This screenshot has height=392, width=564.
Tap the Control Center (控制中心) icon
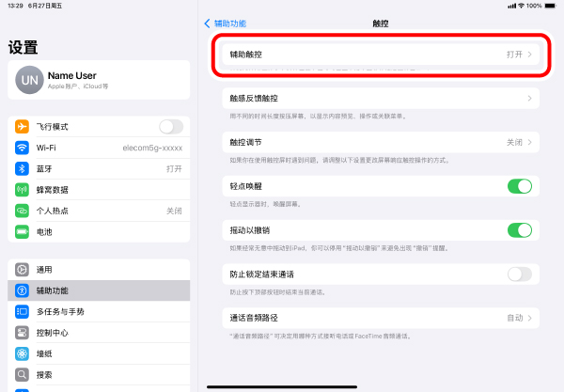(22, 332)
